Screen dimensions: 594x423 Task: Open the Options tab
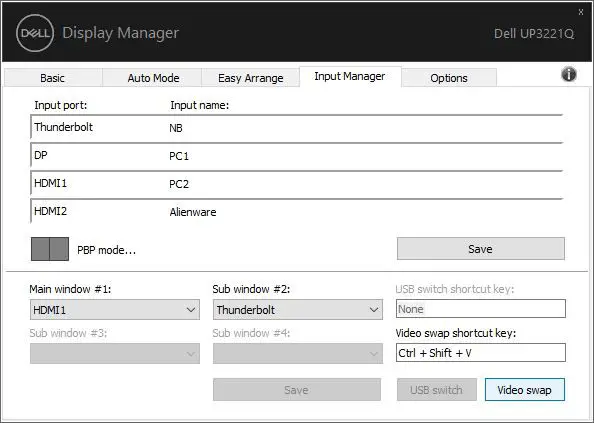point(449,78)
